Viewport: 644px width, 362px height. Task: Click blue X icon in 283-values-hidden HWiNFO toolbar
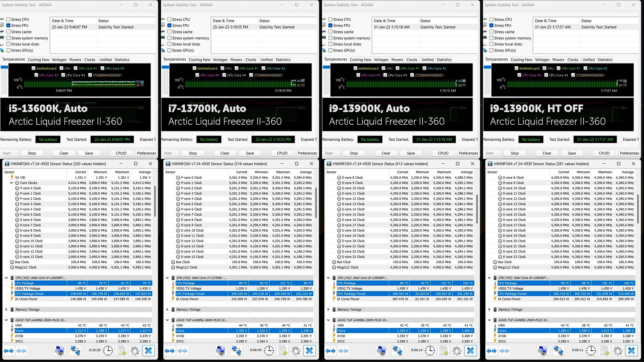coord(149,351)
